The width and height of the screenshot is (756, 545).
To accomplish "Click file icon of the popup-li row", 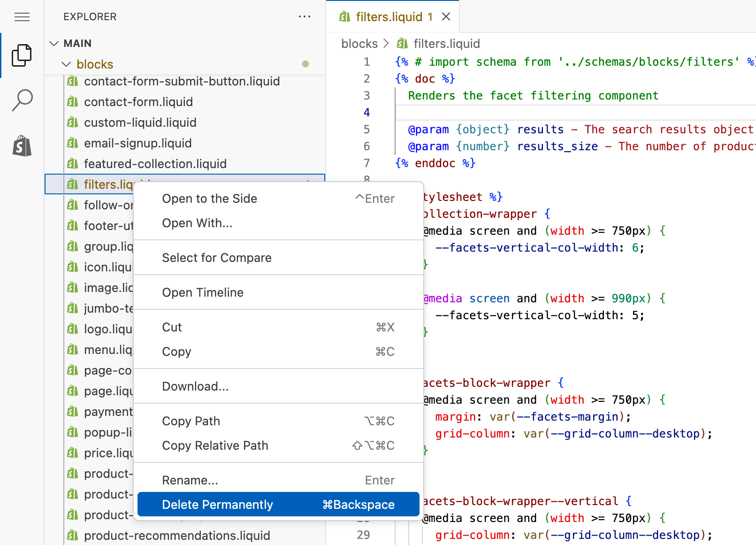I will coord(73,432).
